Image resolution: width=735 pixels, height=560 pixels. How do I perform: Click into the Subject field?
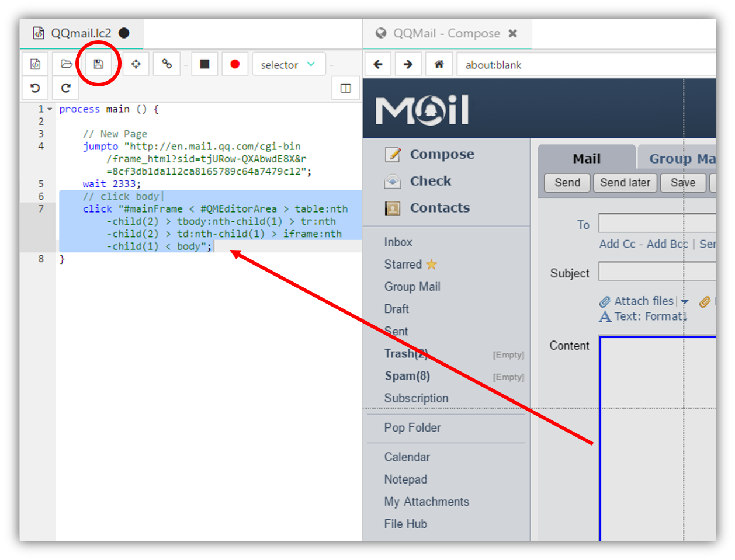click(x=657, y=272)
